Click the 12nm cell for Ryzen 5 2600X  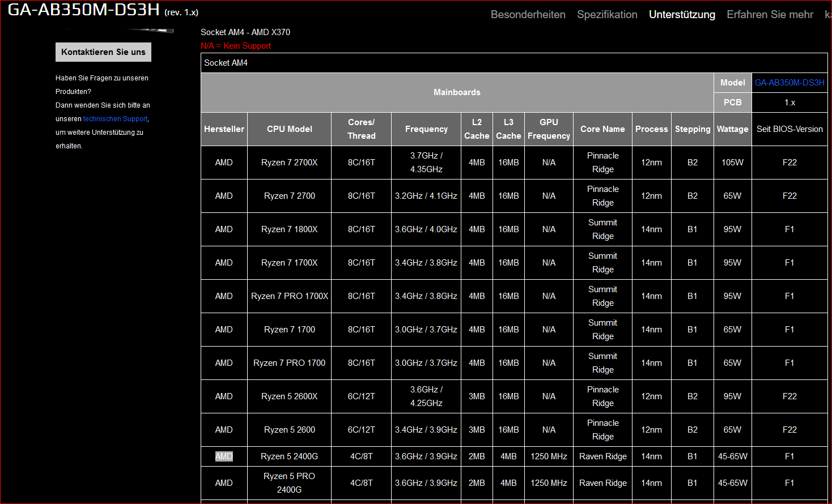pyautogui.click(x=652, y=396)
